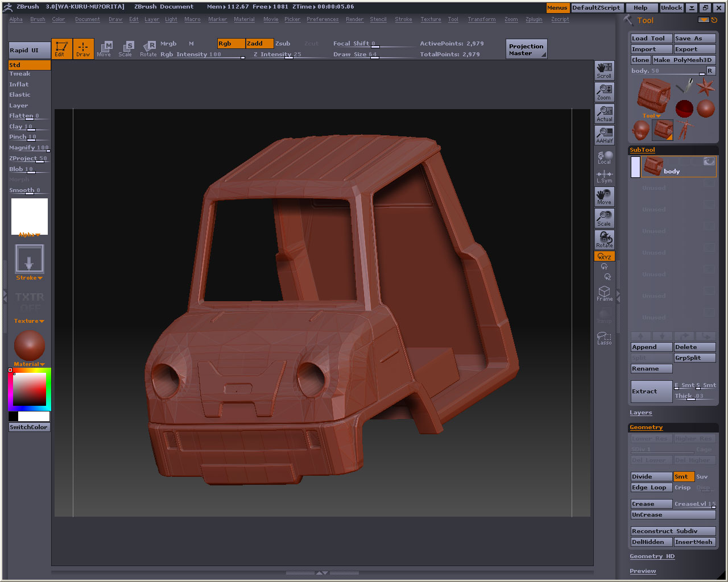Click the AAHalf antialiased half-size icon
Image resolution: width=728 pixels, height=582 pixels.
tap(604, 135)
